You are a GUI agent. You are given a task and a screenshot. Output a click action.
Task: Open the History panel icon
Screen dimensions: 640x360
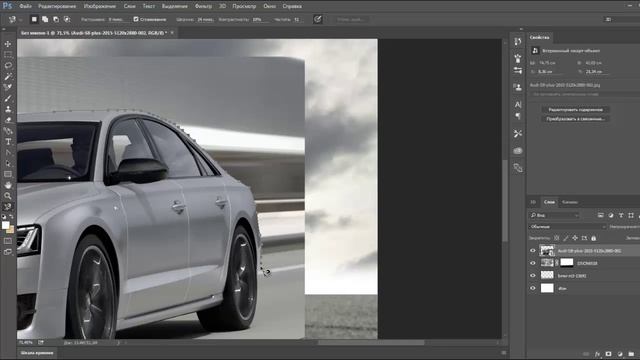pyautogui.click(x=518, y=42)
